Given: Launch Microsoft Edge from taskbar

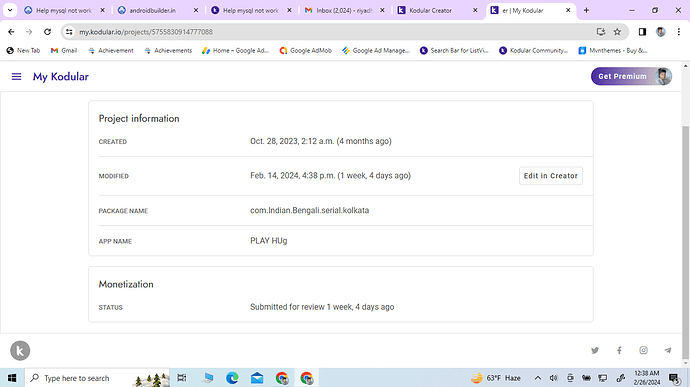Looking at the screenshot, I should pos(232,378).
